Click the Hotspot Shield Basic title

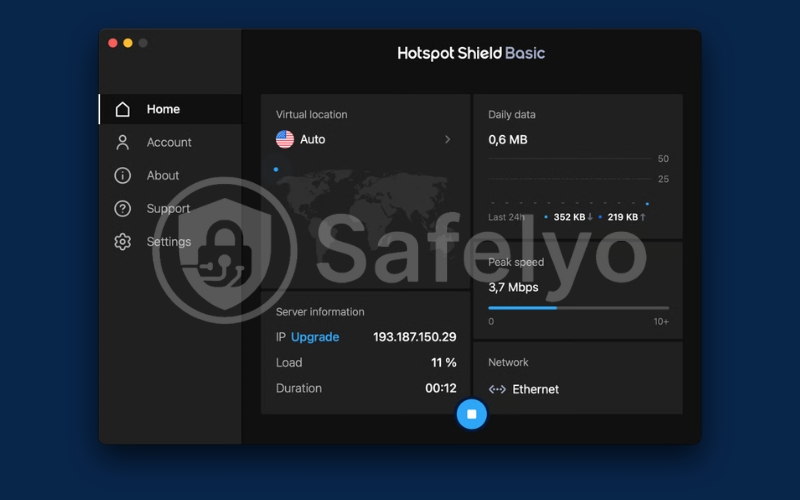(471, 53)
